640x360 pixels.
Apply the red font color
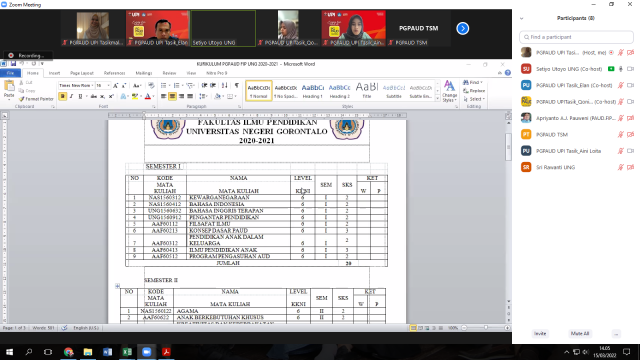pos(148,96)
